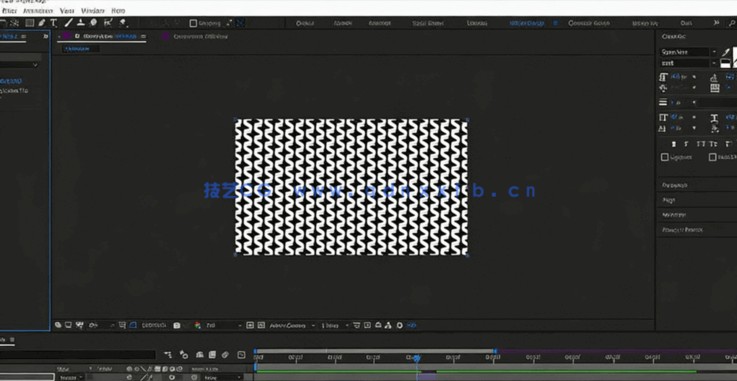
Task: Select the Roto Brush tool
Action: pyautogui.click(x=108, y=23)
